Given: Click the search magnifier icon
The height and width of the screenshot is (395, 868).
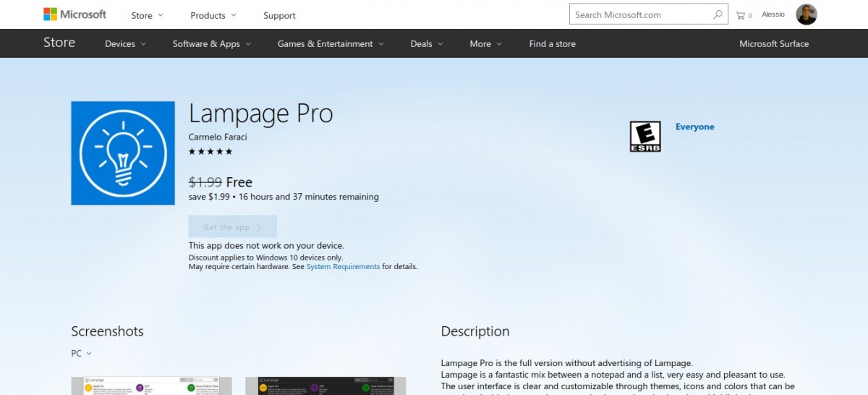Looking at the screenshot, I should pos(718,14).
